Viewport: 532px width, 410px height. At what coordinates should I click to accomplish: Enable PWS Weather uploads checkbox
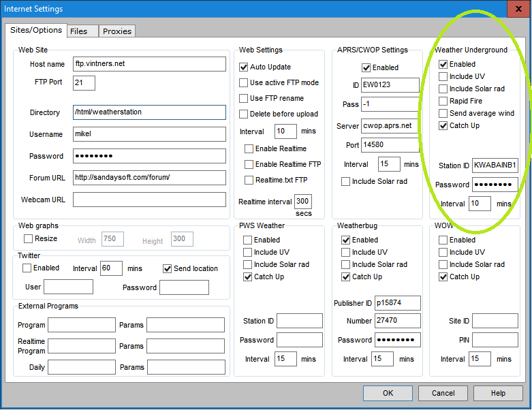coord(248,240)
